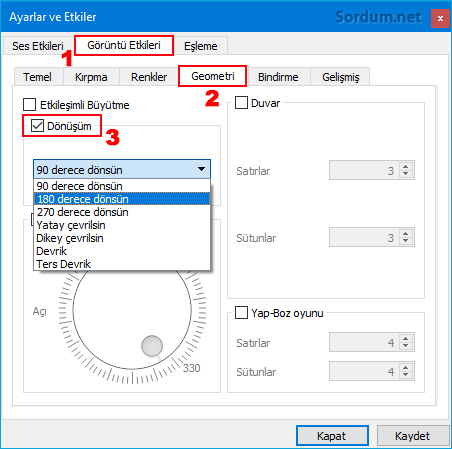Open the Gelişmiş tab
Screen dimensions: 452x449
[340, 77]
